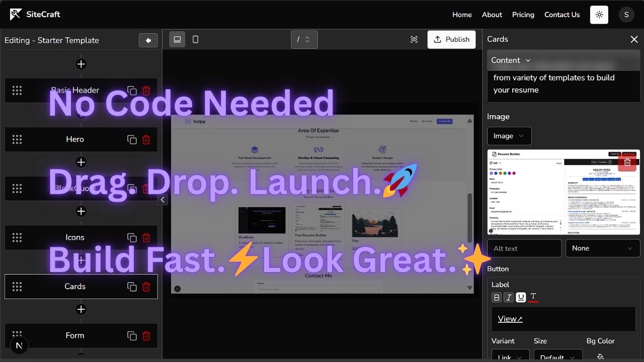The width and height of the screenshot is (644, 362).
Task: Click the back arrow next to Starter Template
Action: click(x=148, y=41)
